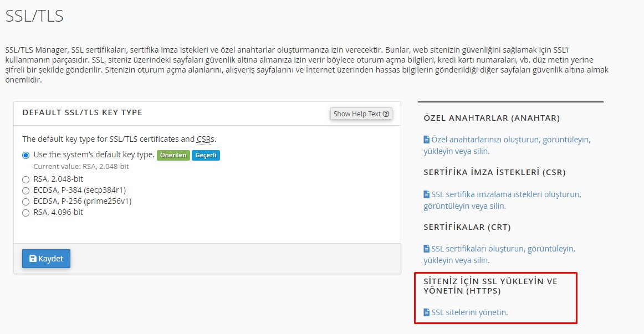Click the 'DEFAULT SSL/TLS KEY TYPE' heading
644x334 pixels.
[x=83, y=112]
